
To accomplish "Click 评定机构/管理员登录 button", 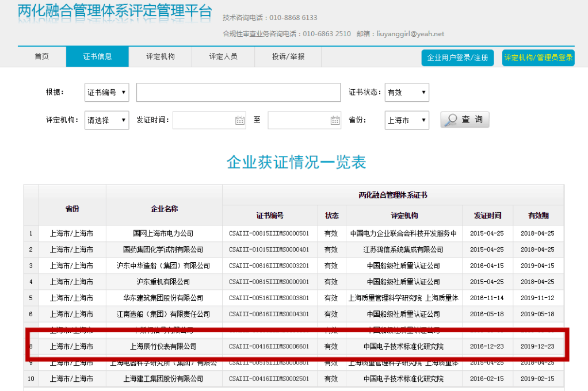I will click(x=538, y=58).
